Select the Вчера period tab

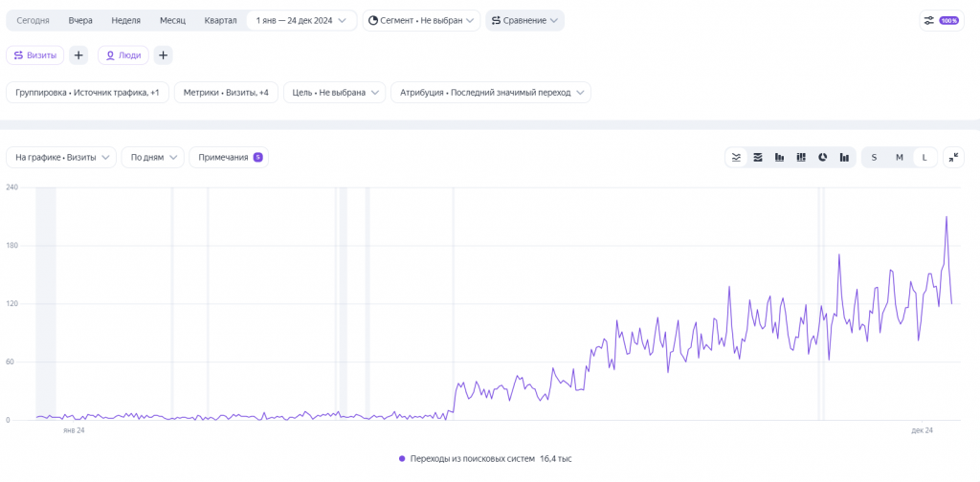click(80, 21)
